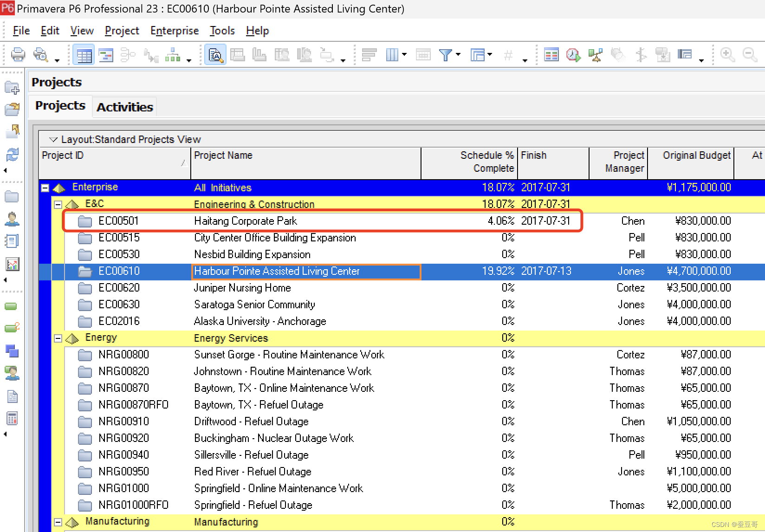The width and height of the screenshot is (765, 532).
Task: Open the Tools menu
Action: (222, 31)
